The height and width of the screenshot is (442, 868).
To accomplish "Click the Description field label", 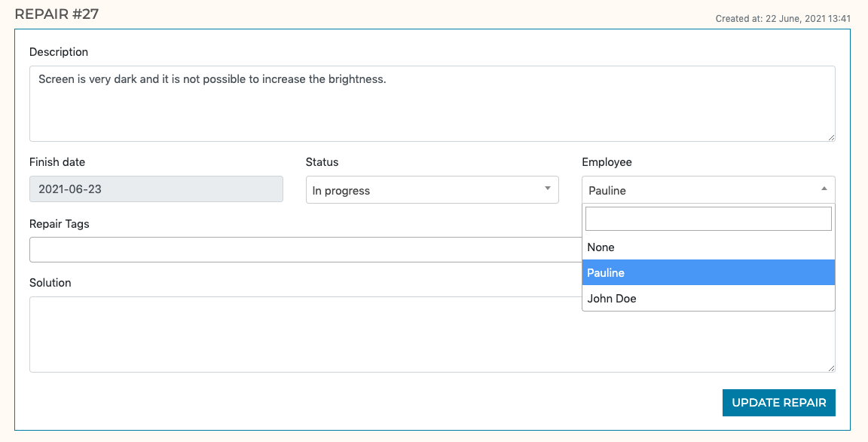I will 59,52.
